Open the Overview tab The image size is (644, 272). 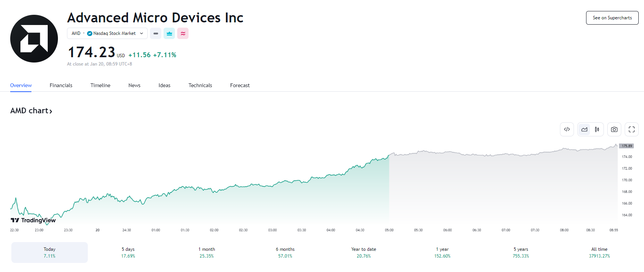21,85
